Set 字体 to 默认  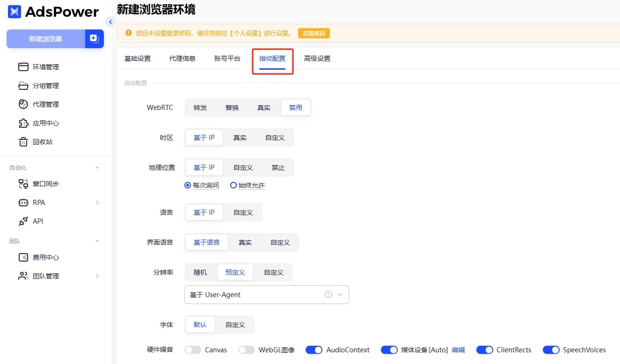pos(200,325)
